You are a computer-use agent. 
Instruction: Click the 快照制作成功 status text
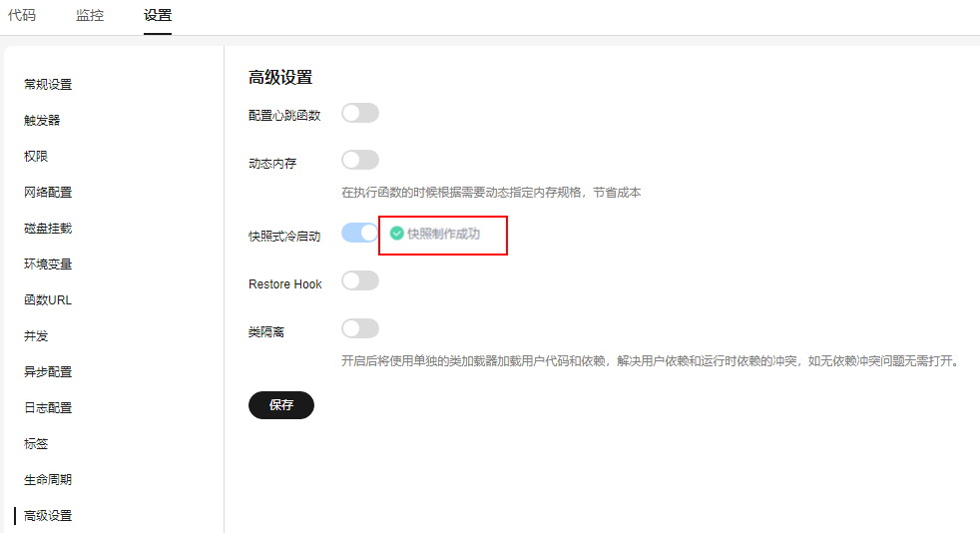pos(444,234)
